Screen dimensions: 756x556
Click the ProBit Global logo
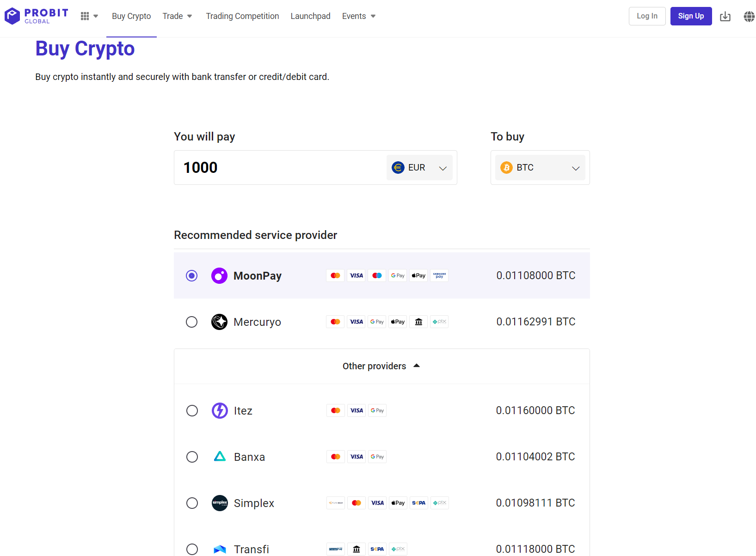tap(36, 15)
